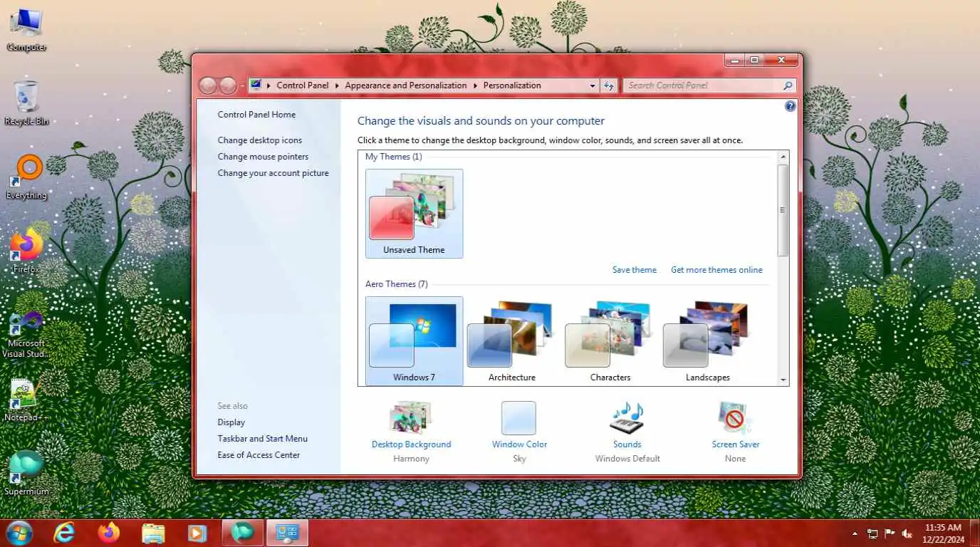Click the blue Help question mark icon
The image size is (980, 547).
pyautogui.click(x=790, y=106)
